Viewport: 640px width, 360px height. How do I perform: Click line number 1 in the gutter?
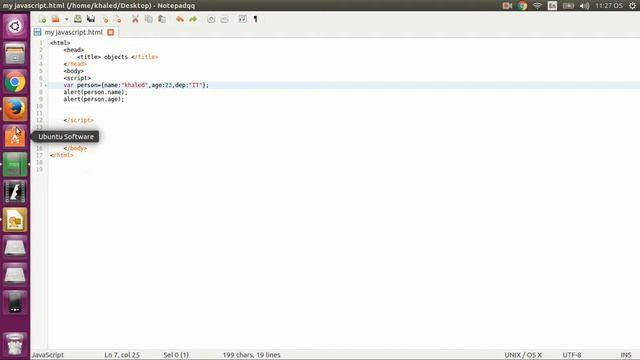click(x=41, y=43)
